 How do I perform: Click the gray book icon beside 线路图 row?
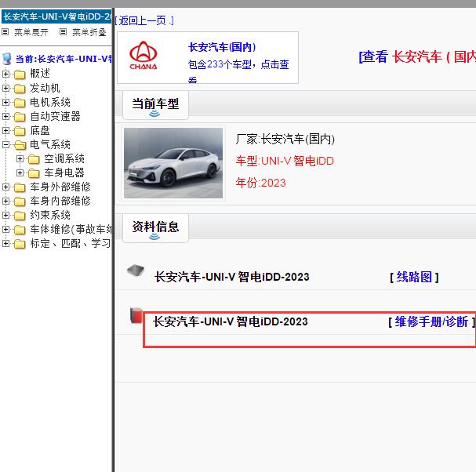pos(136,270)
